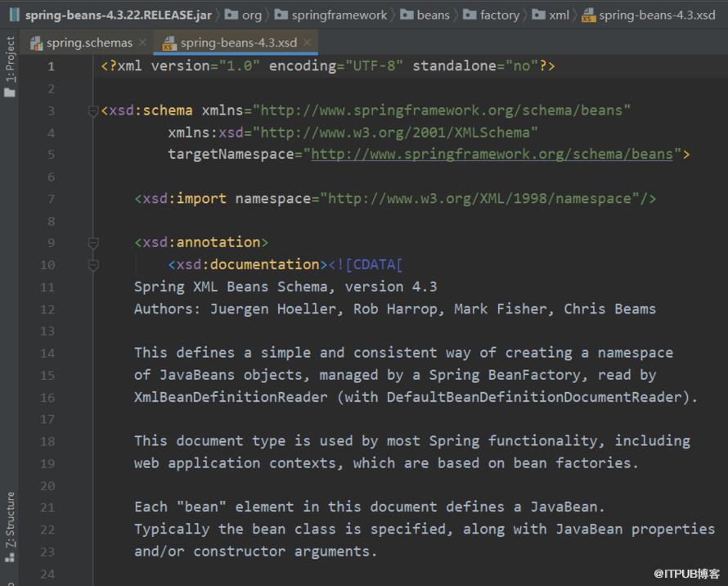Click the XSD file icon in breadcrumb
Viewport: 728px width, 586px height.
(588, 16)
